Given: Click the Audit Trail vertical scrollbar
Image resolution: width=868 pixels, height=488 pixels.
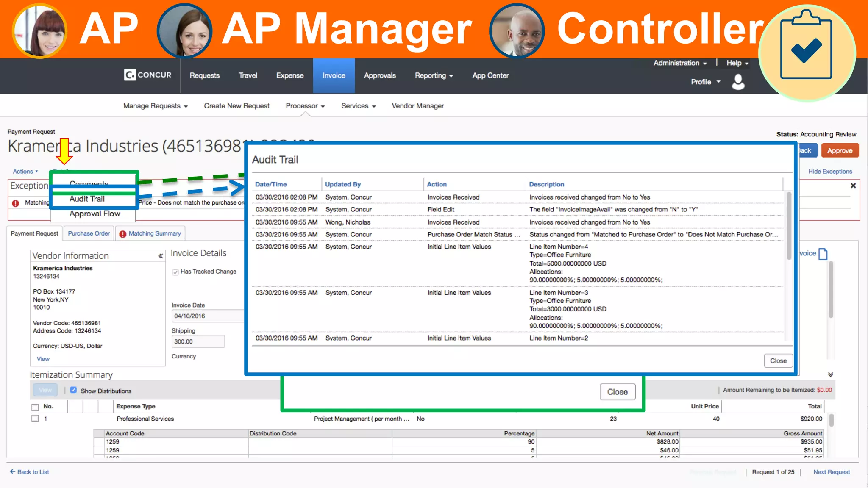Looking at the screenshot, I should pos(789,226).
